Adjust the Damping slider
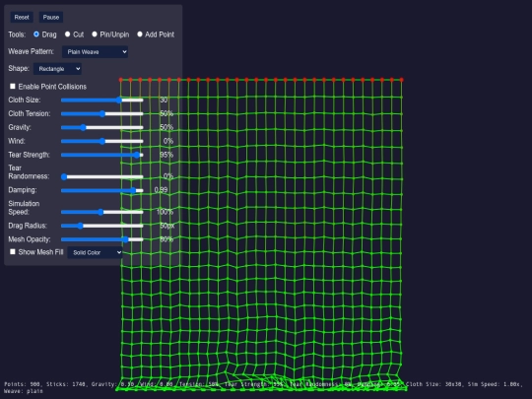Image resolution: width=532 pixels, height=399 pixels. point(102,190)
